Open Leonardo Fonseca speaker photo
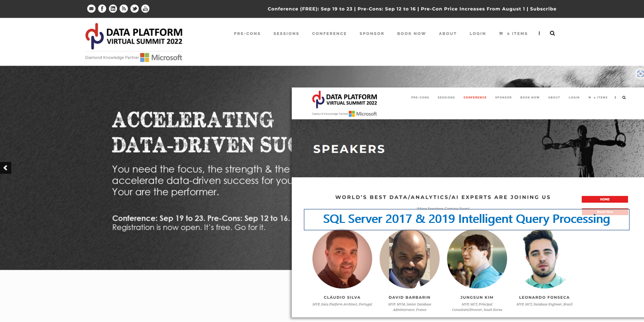The width and height of the screenshot is (644, 322). 544,259
